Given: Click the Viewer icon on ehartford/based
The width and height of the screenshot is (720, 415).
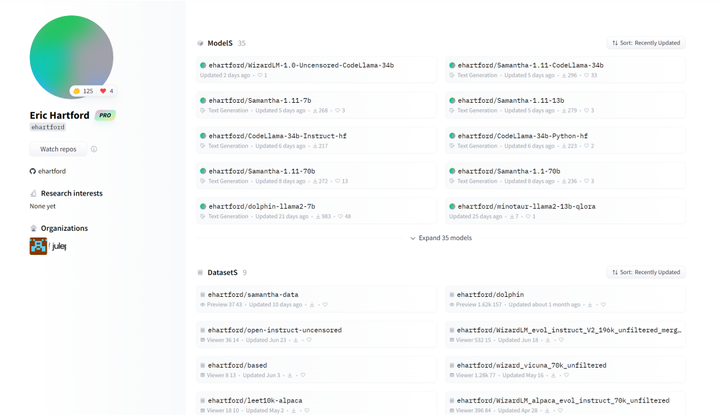Looking at the screenshot, I should (x=202, y=376).
